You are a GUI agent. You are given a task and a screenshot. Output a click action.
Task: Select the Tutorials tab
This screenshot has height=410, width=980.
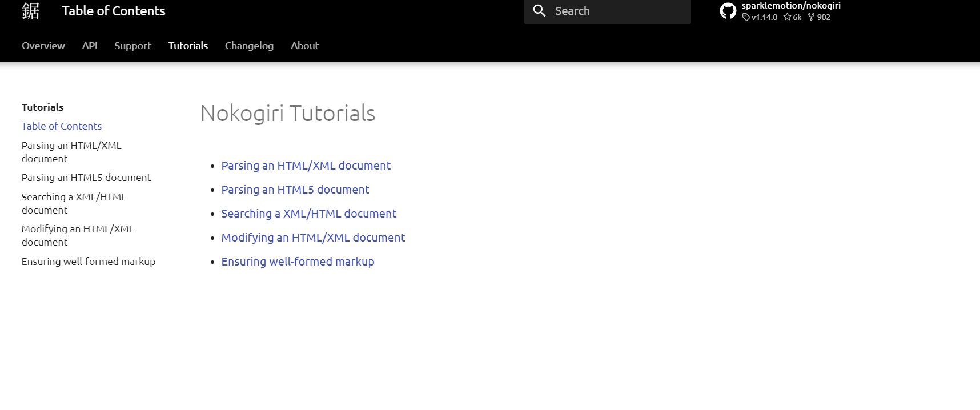(188, 46)
